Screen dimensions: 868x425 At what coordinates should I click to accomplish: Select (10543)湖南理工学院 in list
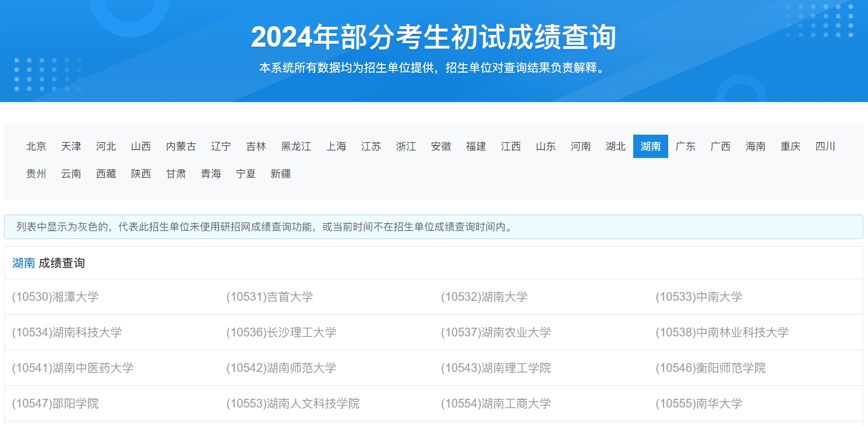tap(496, 368)
